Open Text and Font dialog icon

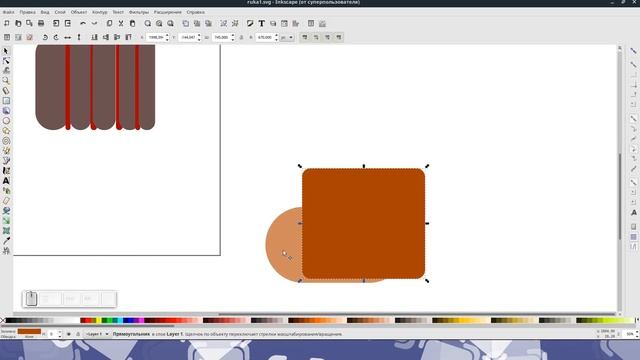pos(261,24)
